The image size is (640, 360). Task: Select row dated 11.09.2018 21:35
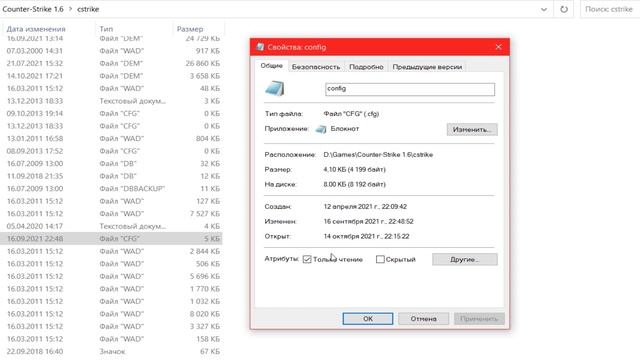click(x=111, y=176)
